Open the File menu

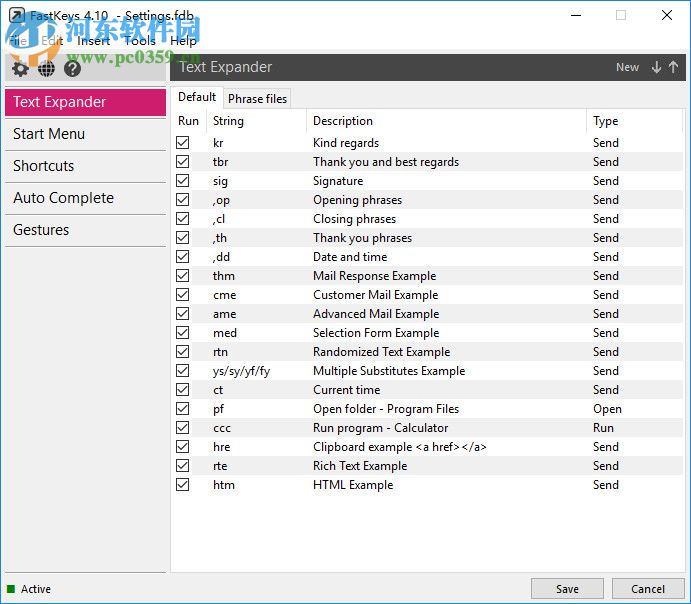18,41
